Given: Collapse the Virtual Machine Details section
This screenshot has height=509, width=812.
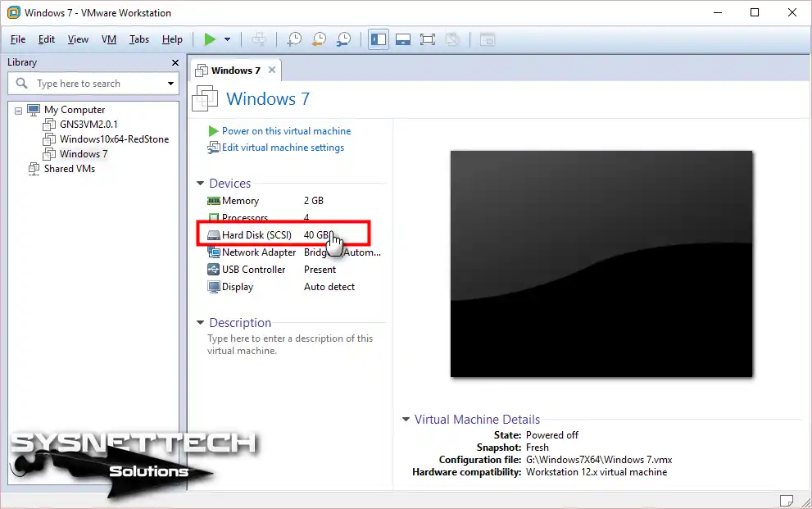Looking at the screenshot, I should tap(406, 419).
